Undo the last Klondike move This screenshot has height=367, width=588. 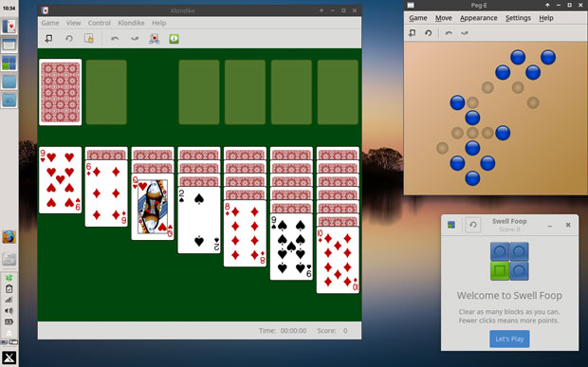(x=115, y=39)
